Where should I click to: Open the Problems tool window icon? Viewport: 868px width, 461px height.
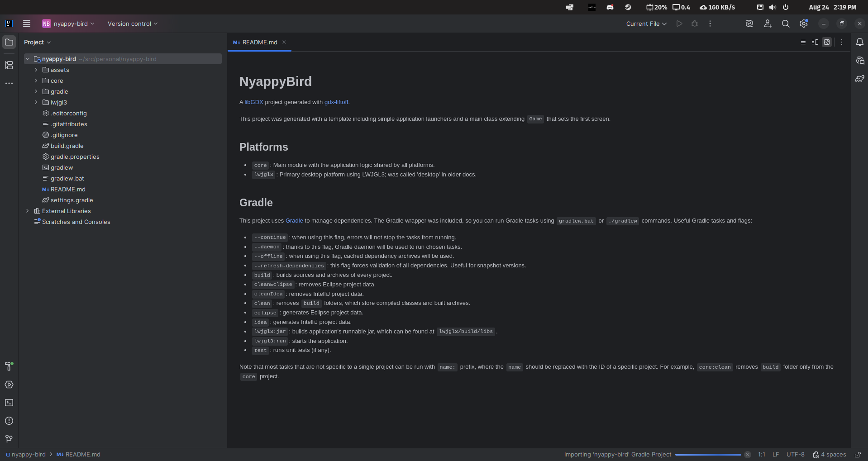click(9, 421)
